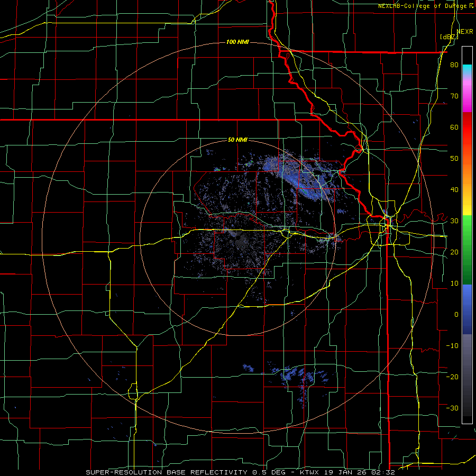Click the -20 value on the dBZ scale

pos(452,377)
